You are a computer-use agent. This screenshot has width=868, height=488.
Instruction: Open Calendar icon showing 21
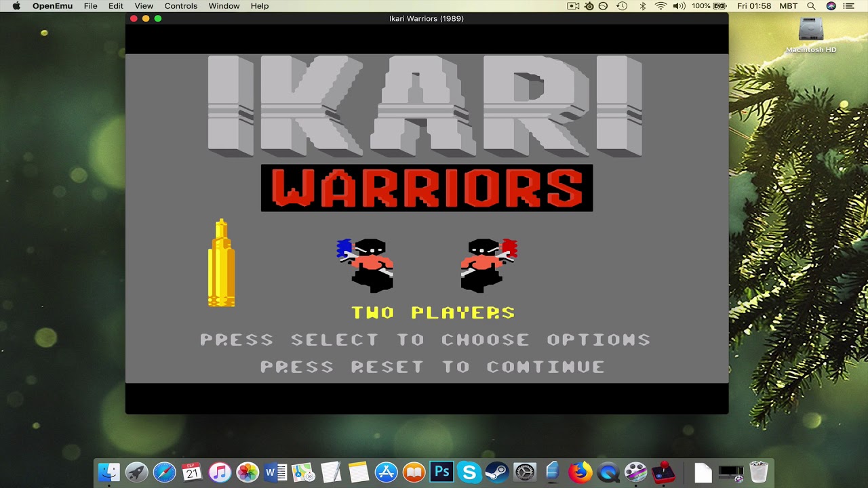click(x=193, y=472)
